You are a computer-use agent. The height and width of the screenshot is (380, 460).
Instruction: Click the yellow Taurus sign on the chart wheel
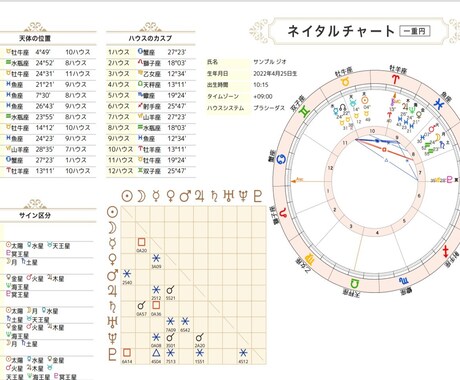point(345,82)
